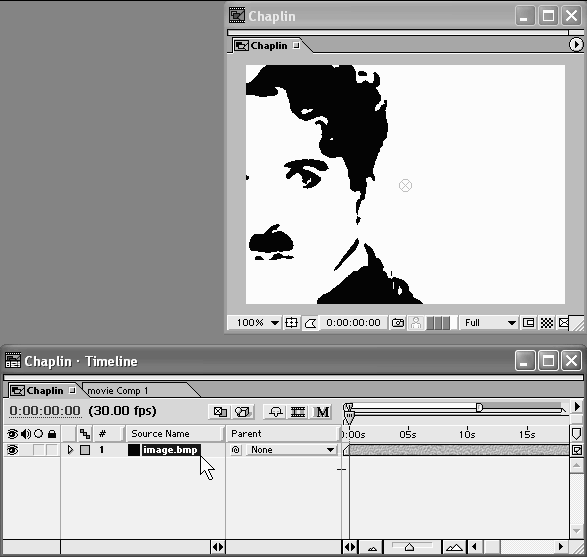The height and width of the screenshot is (557, 587).
Task: Click the timeline zoom slider triangle
Action: coord(409,547)
